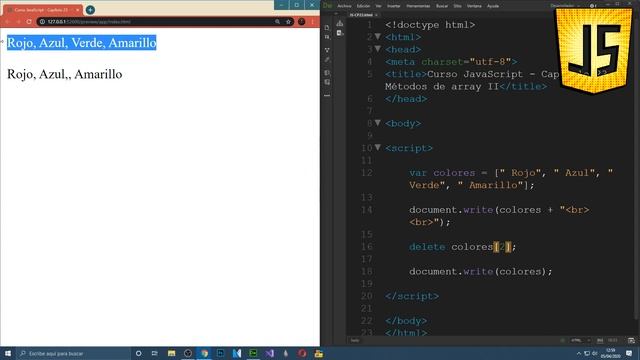Reload the Chrome page
The height and width of the screenshot is (360, 640).
pos(29,22)
